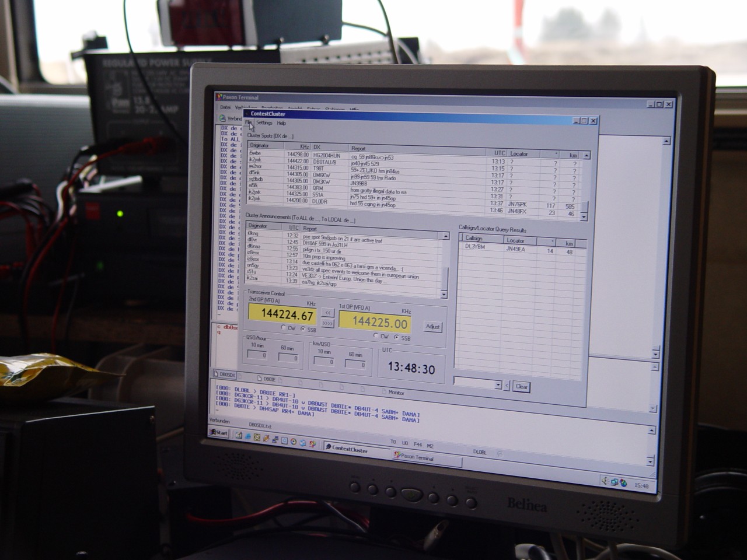Click the Internet Explorer quick launch icon

click(247, 436)
